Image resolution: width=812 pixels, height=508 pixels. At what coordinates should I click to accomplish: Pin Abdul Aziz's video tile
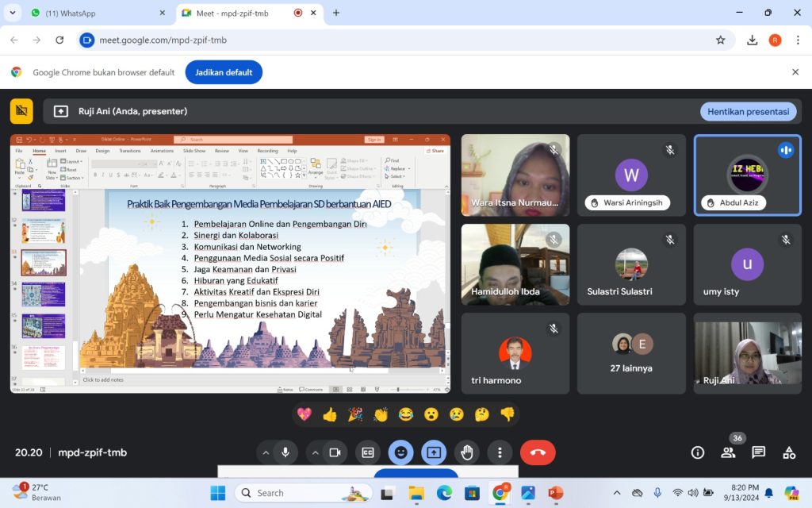point(746,175)
